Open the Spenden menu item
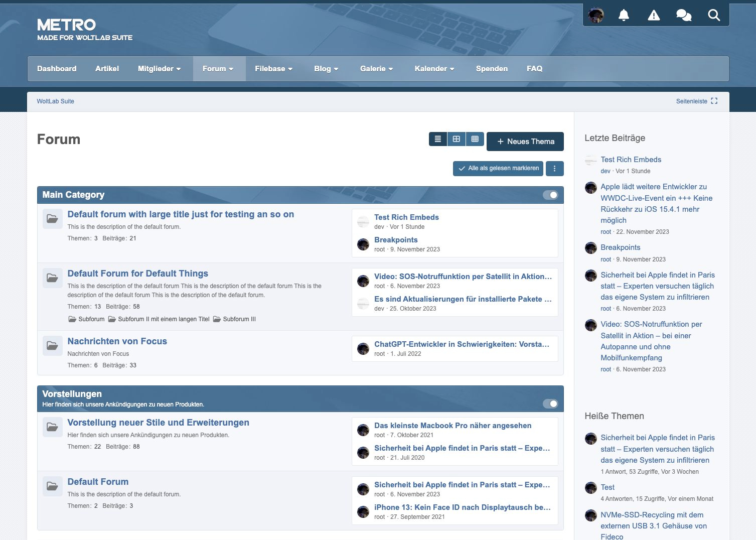 click(x=492, y=69)
